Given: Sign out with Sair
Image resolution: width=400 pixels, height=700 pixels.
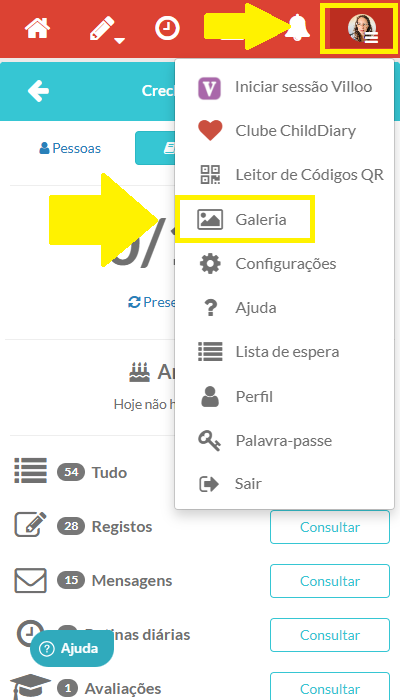Looking at the screenshot, I should click(x=284, y=484).
